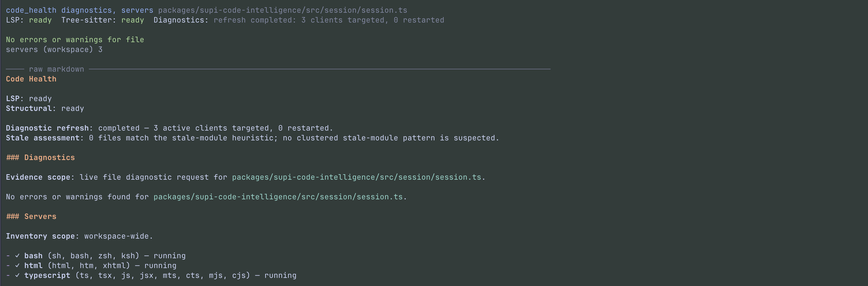Click the checkmark beside html server
This screenshot has height=286, width=868.
coord(17,266)
